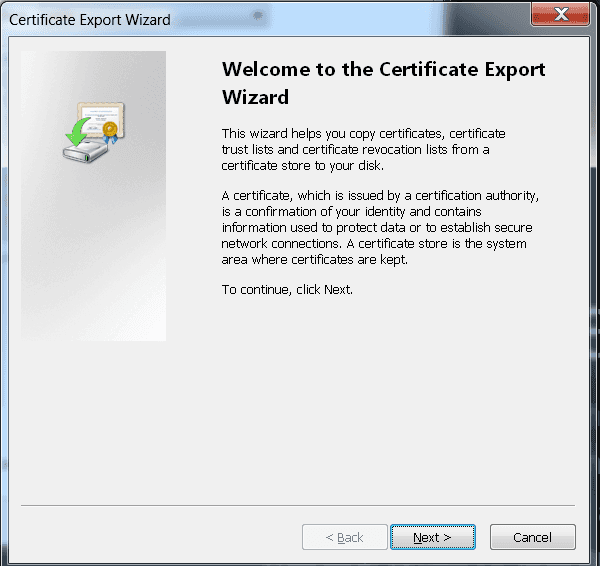The width and height of the screenshot is (600, 566).
Task: Click the certificate's ribbon seal in the icon
Action: pos(110,130)
